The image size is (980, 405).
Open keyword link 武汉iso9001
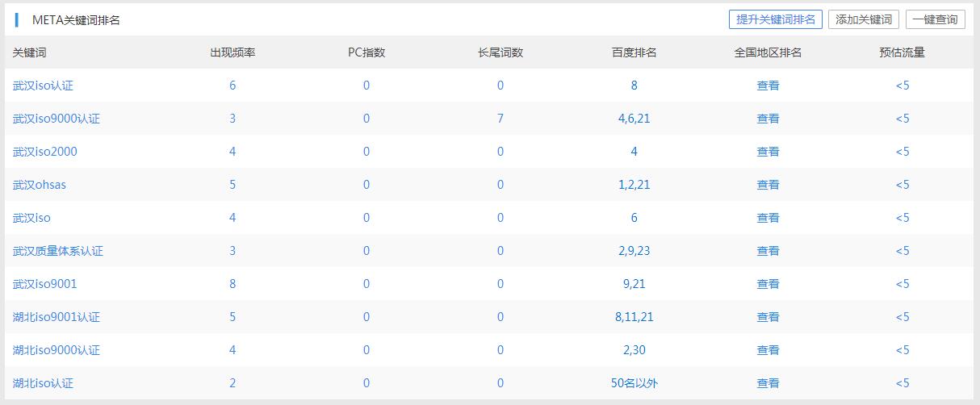45,284
